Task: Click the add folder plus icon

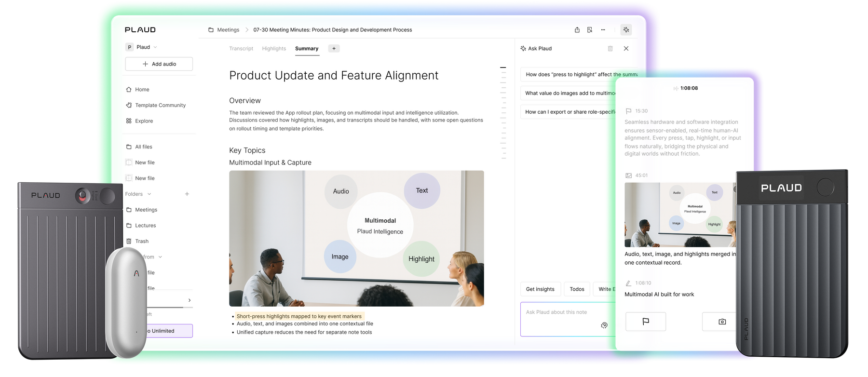Action: point(187,194)
